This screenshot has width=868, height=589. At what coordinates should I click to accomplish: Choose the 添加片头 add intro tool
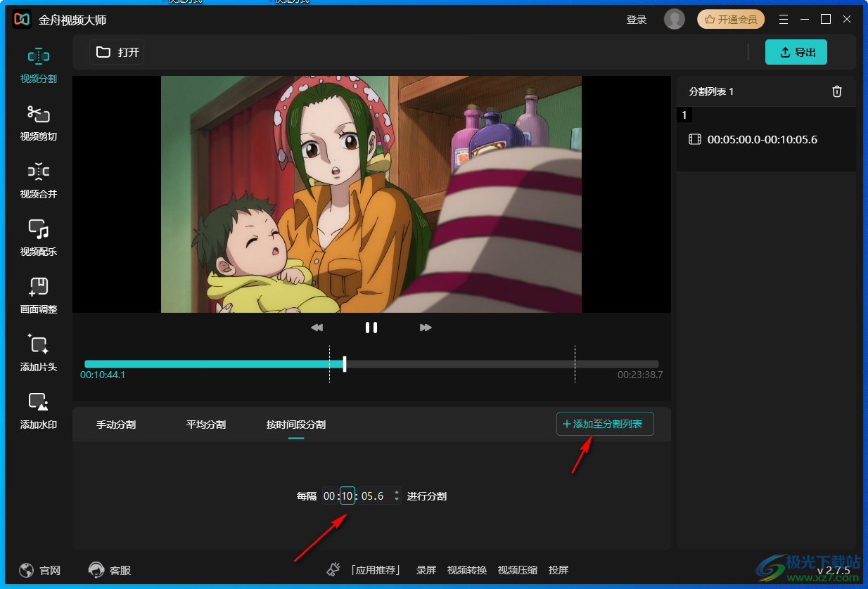39,353
